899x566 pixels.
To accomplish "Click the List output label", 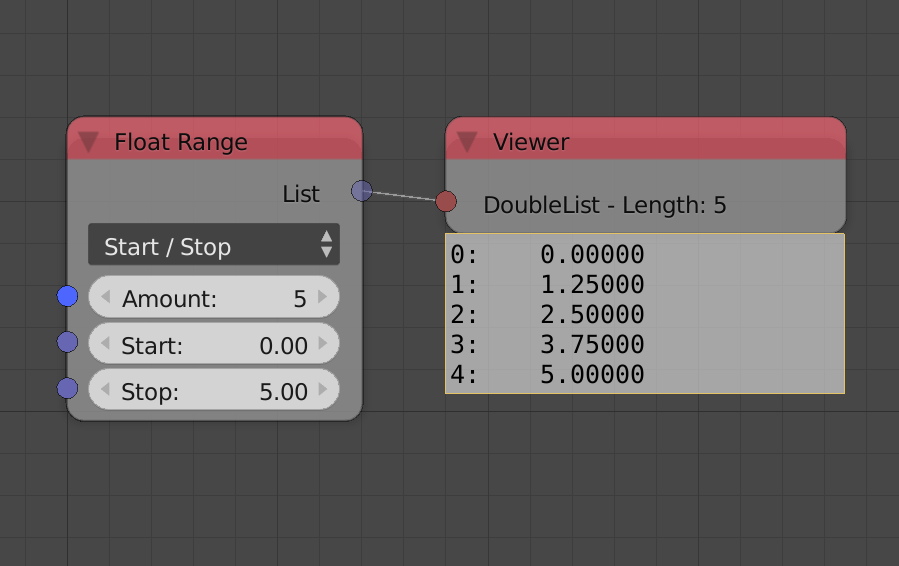I will pyautogui.click(x=301, y=194).
